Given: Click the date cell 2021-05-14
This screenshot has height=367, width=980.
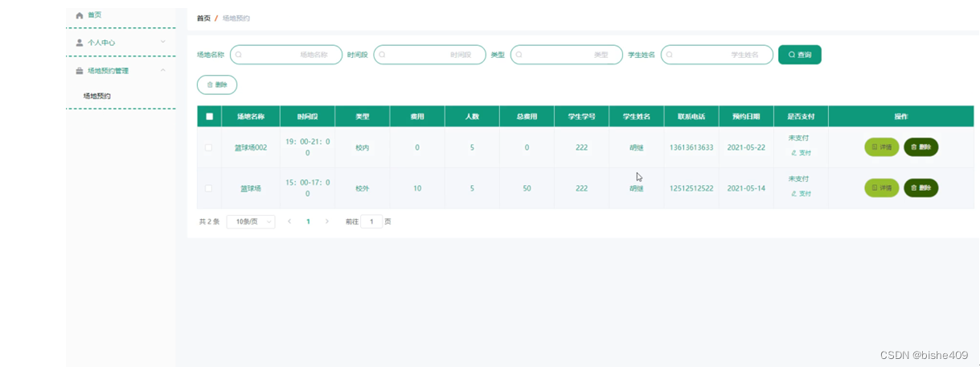Looking at the screenshot, I should [746, 188].
